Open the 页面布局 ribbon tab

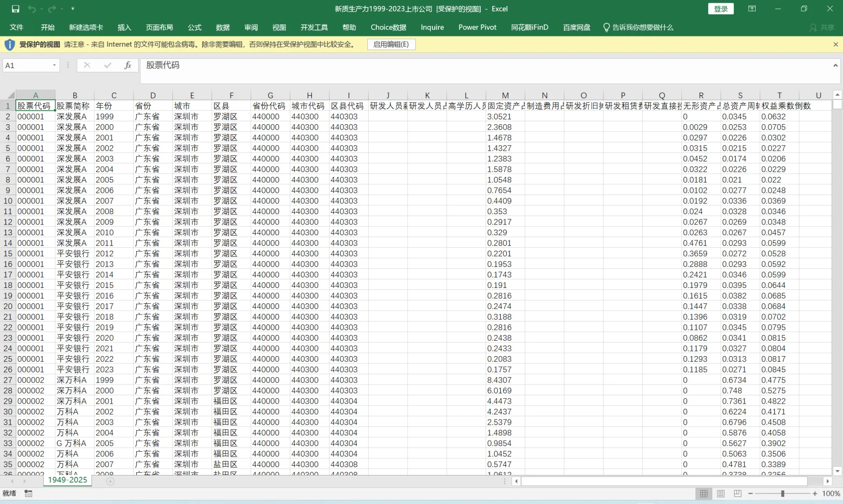159,27
